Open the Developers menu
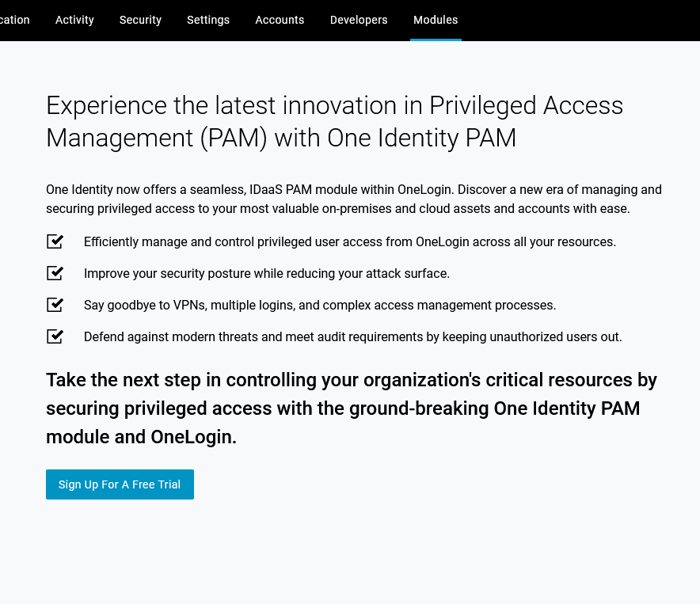The image size is (700, 604). click(359, 20)
